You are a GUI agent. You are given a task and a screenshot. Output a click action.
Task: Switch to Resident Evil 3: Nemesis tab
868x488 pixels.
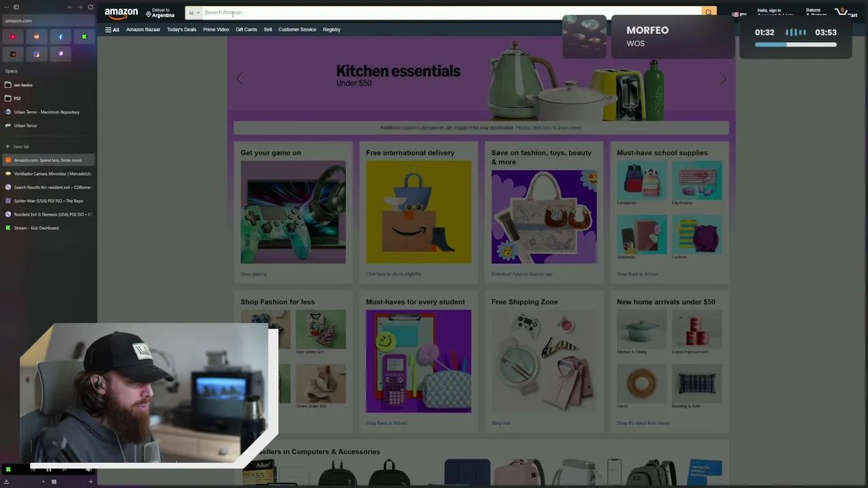47,214
